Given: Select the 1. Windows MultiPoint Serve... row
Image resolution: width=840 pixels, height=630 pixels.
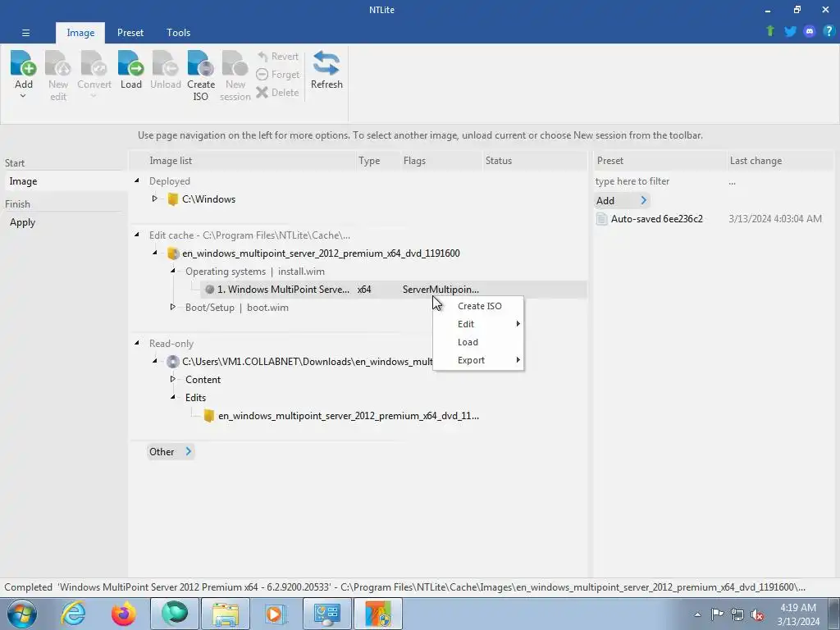Looking at the screenshot, I should click(394, 290).
